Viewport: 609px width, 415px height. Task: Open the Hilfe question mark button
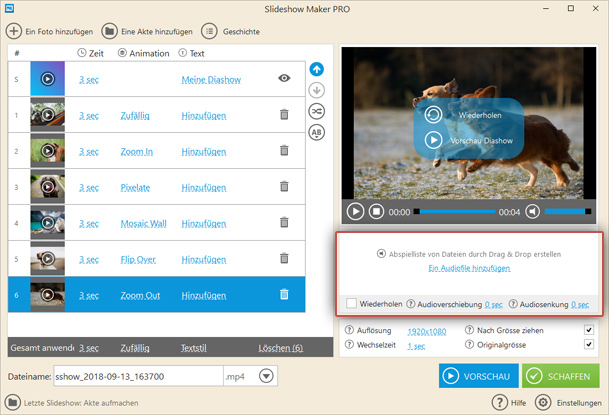click(499, 403)
